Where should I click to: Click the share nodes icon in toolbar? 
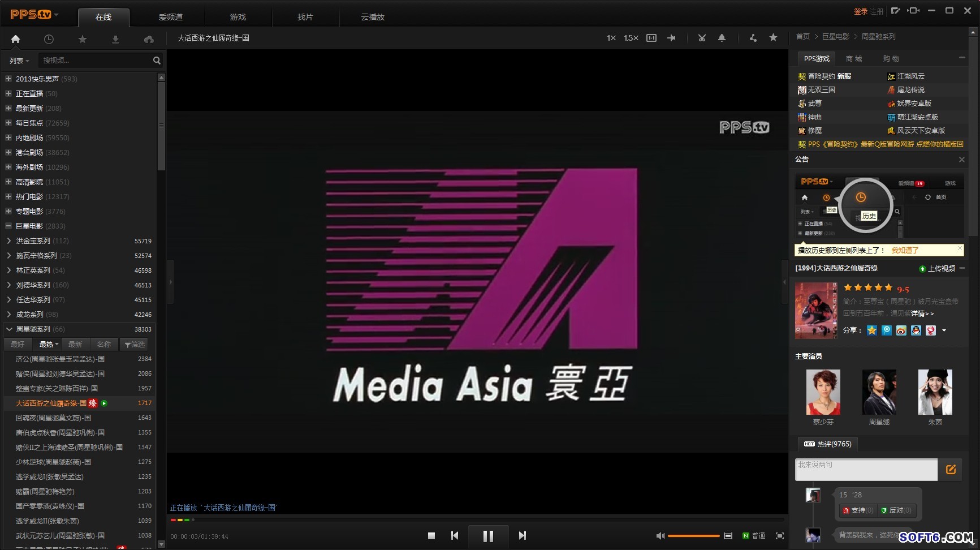(x=753, y=38)
